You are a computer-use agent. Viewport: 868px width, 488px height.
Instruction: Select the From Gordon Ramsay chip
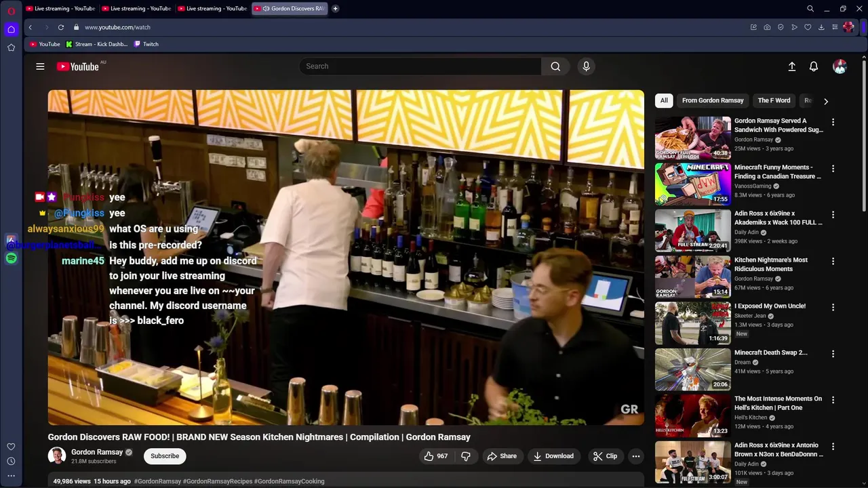point(713,100)
